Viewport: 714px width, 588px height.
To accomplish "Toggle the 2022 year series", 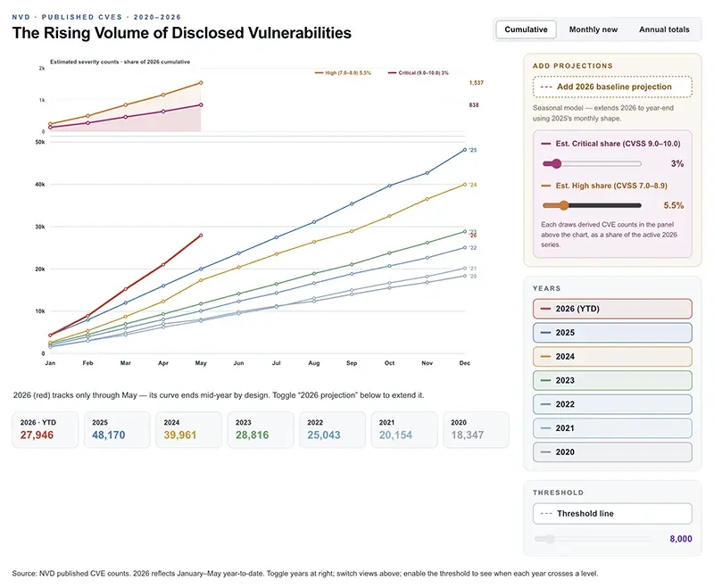I will [x=612, y=404].
